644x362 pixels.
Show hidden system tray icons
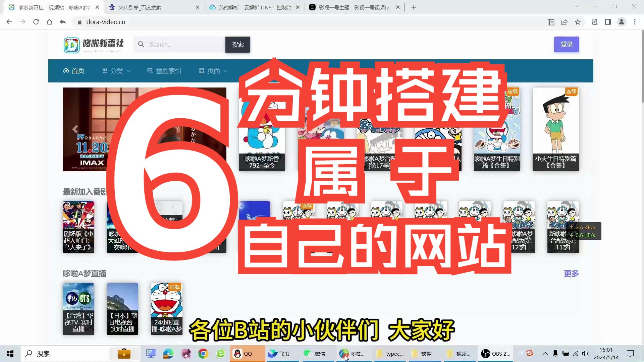pyautogui.click(x=545, y=354)
